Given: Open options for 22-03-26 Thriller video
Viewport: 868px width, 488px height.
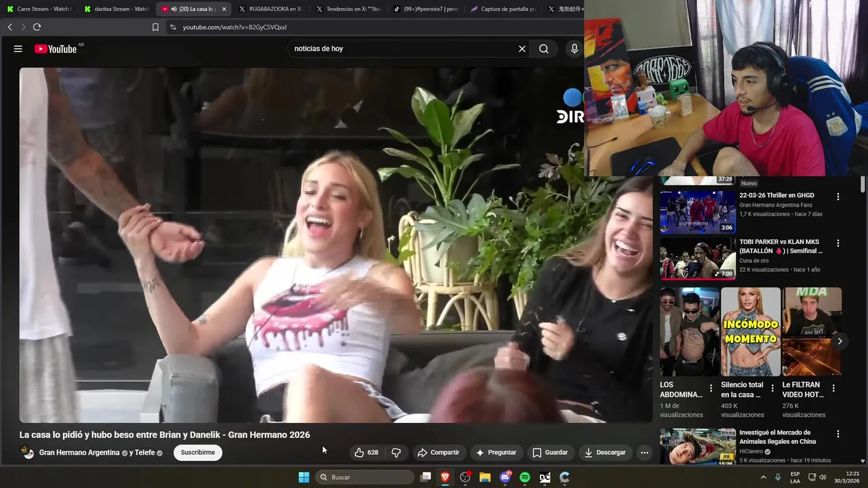Looking at the screenshot, I should 838,197.
